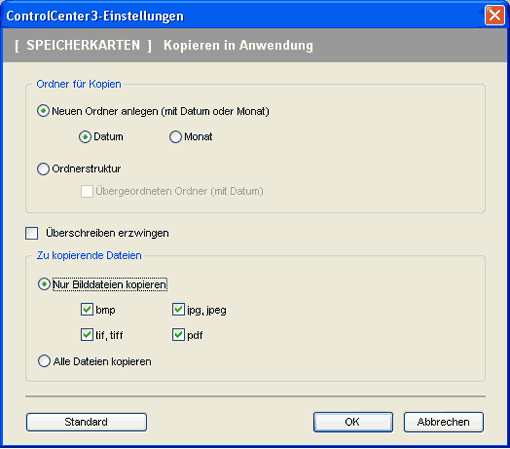This screenshot has width=510, height=449.
Task: Cancel the dialog with Abbrechen
Action: 444,422
